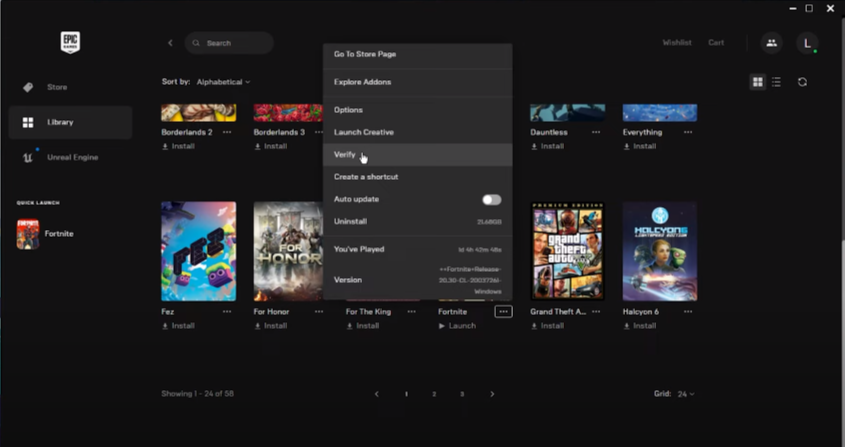
Task: Open the Halcyon 6 game cover
Action: pyautogui.click(x=660, y=251)
